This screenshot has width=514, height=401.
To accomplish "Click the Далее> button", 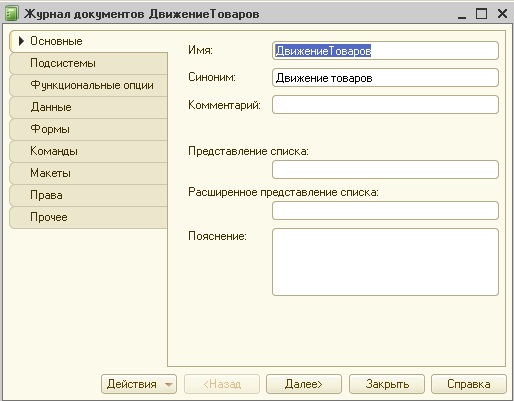I will (x=304, y=384).
